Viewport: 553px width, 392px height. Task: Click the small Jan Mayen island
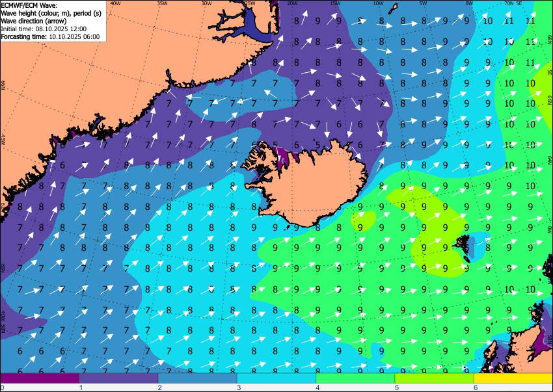coord(393,9)
